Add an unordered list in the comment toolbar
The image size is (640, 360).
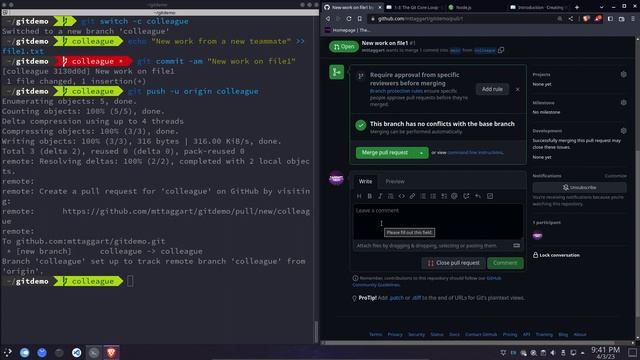(x=423, y=196)
